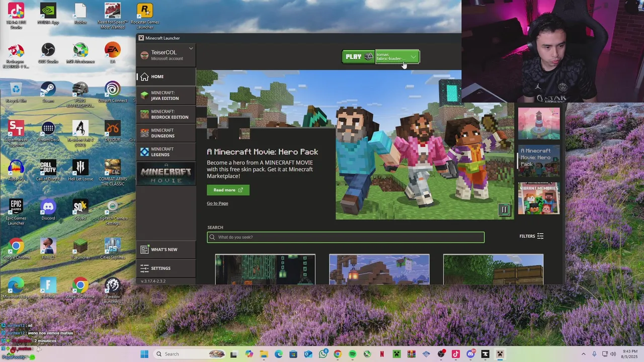Open the news FILTERS options
Screen dimensions: 644x362
click(531, 236)
